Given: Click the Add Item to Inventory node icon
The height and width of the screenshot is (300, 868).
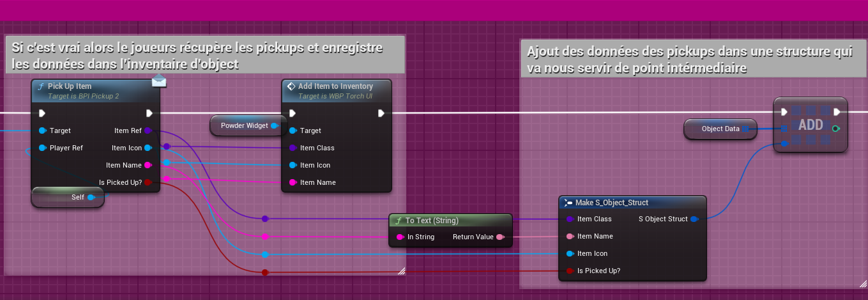Looking at the screenshot, I should (291, 86).
